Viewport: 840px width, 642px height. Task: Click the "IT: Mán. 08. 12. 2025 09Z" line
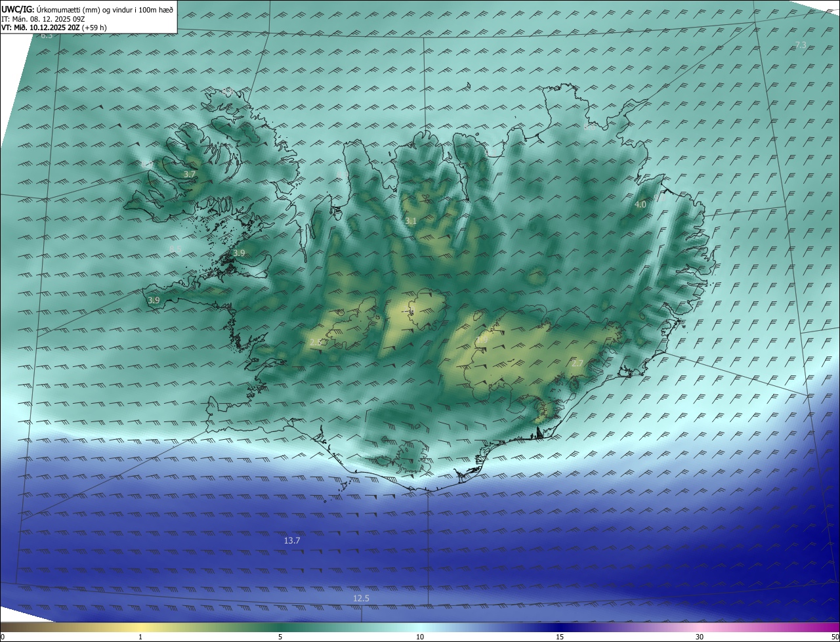pyautogui.click(x=43, y=19)
